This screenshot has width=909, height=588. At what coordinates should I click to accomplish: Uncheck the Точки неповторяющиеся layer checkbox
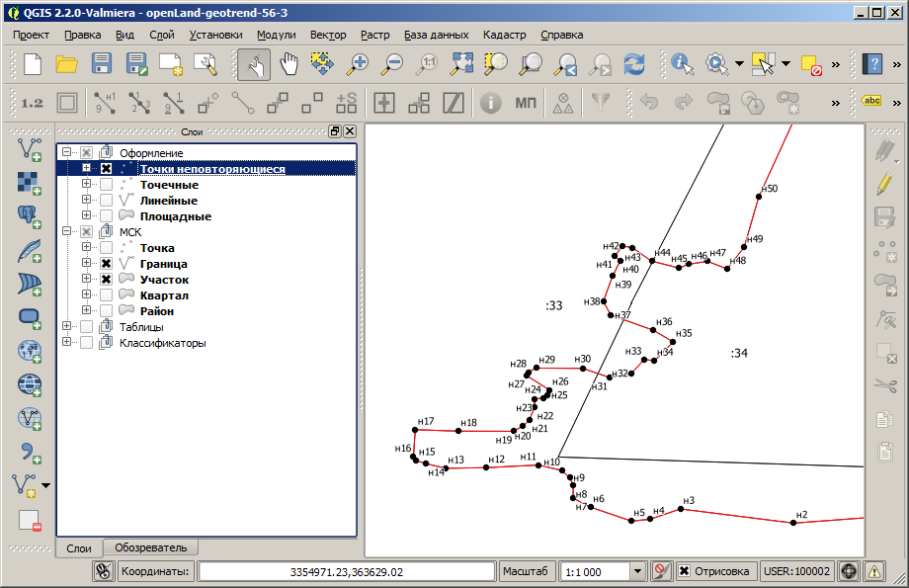click(106, 168)
